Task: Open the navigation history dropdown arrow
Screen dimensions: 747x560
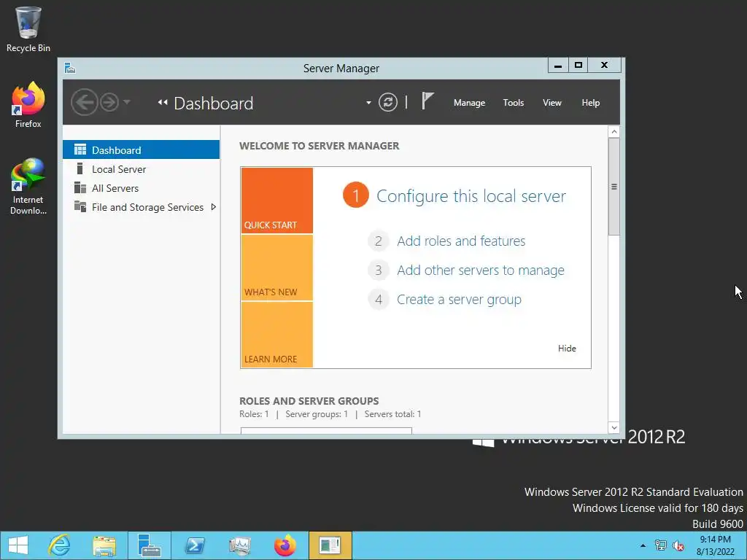Action: coord(127,102)
